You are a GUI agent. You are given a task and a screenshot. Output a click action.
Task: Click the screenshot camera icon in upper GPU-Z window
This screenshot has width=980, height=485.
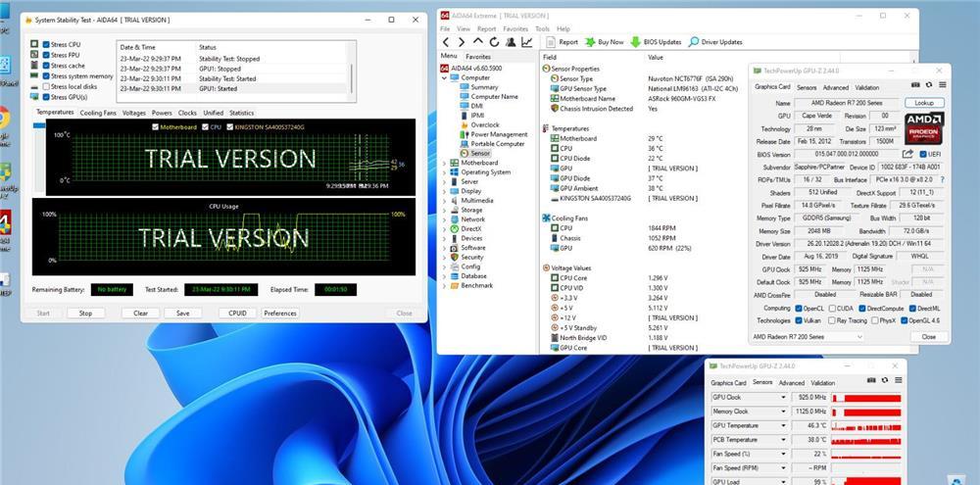[915, 85]
